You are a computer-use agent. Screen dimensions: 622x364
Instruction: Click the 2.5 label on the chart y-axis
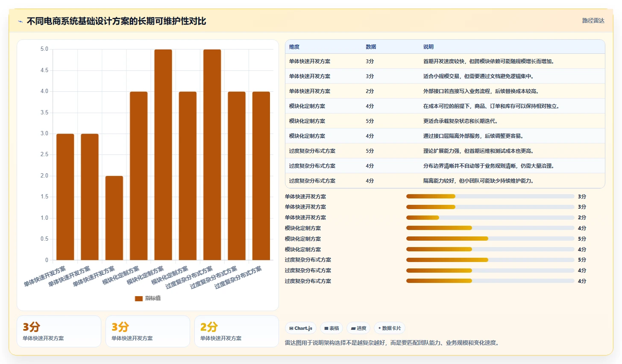(x=44, y=154)
